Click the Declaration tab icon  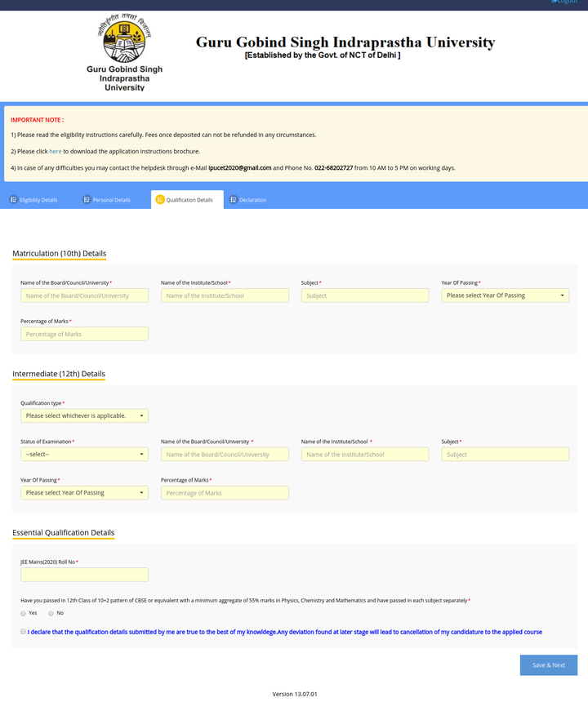pos(234,200)
